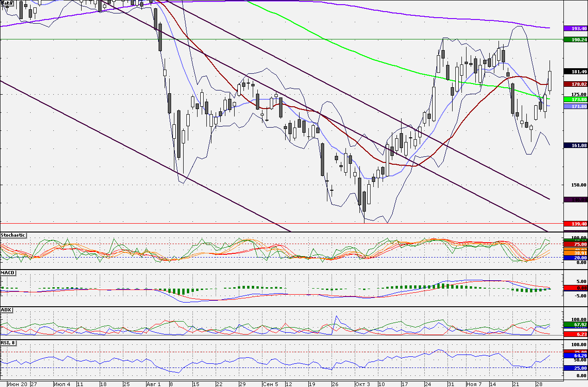This screenshot has height=387, width=588.
Task: Select the Сен 5 date on the time axis
Action: click(270, 384)
